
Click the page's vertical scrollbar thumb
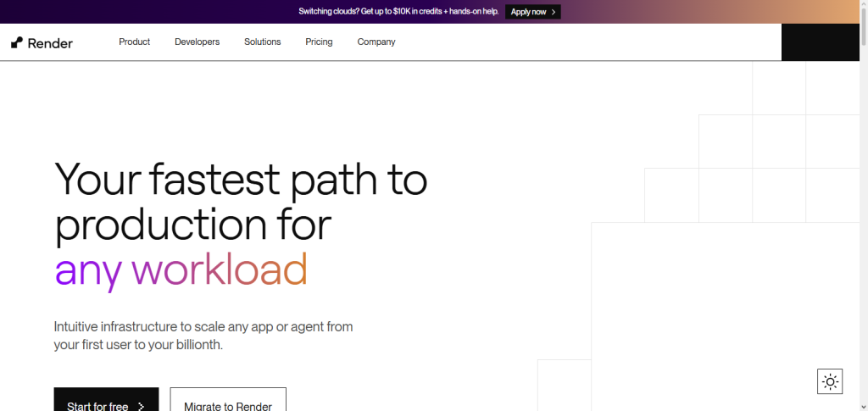pos(864,26)
